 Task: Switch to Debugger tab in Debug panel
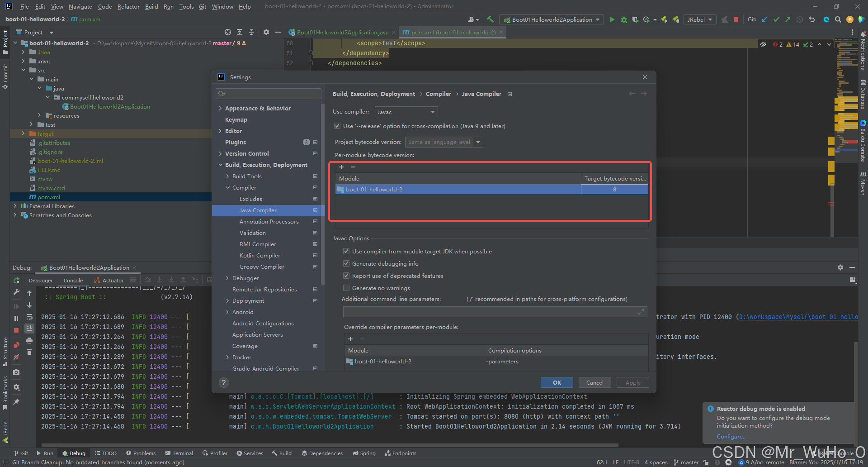(x=41, y=281)
